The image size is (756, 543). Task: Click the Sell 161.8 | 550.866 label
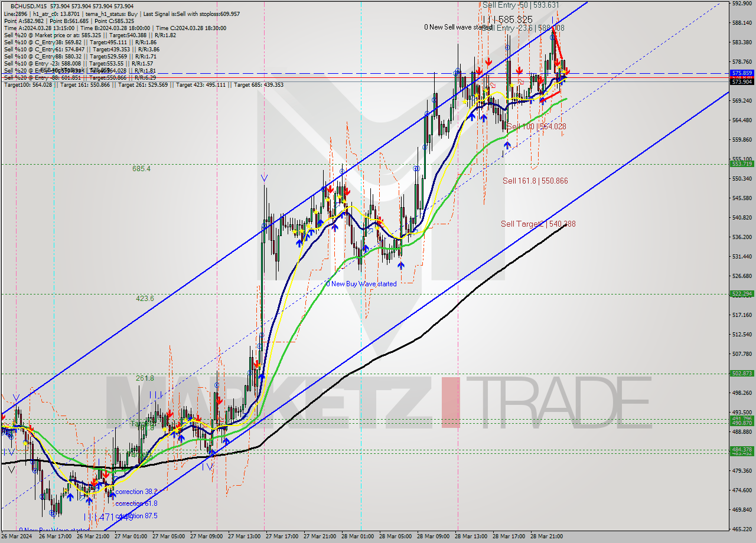coord(535,181)
